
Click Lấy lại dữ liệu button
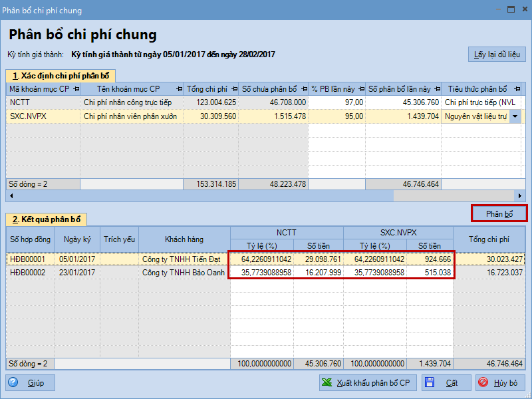(497, 55)
